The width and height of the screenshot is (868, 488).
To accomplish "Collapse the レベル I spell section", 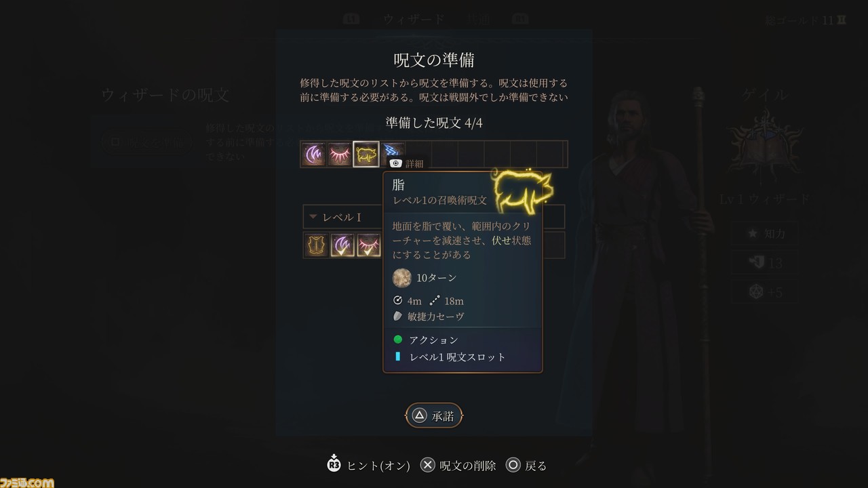I will click(x=434, y=217).
